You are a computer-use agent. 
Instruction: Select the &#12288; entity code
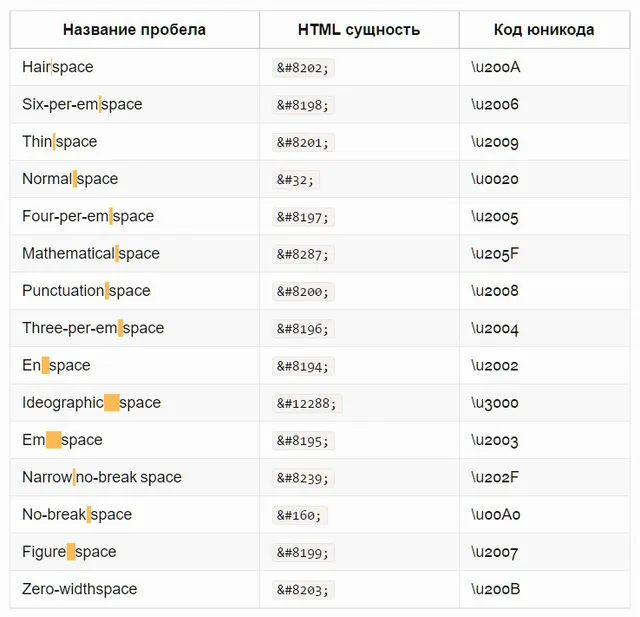coord(307,404)
